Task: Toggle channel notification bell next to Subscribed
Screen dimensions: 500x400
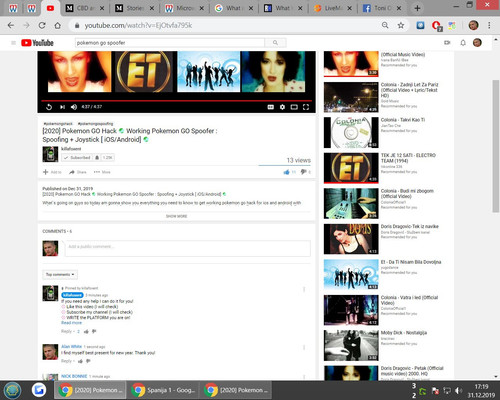Action: pyautogui.click(x=97, y=157)
